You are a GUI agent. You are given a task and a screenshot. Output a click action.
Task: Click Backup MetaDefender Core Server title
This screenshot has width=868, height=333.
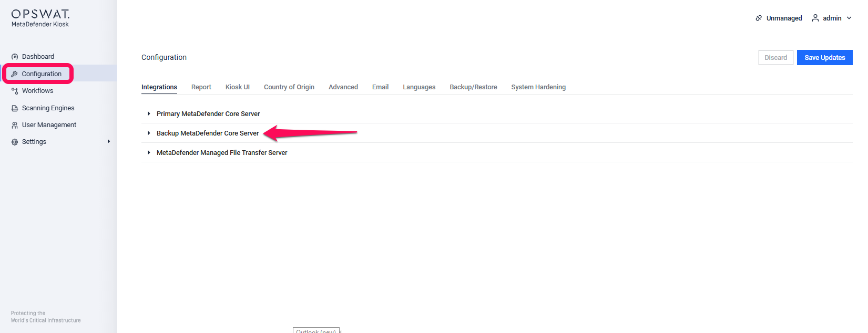pos(208,133)
